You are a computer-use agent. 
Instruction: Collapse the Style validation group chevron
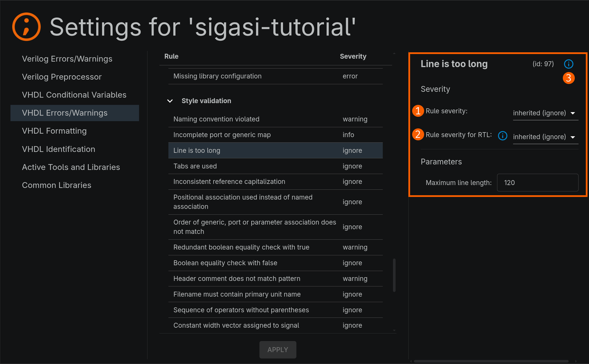click(x=170, y=101)
